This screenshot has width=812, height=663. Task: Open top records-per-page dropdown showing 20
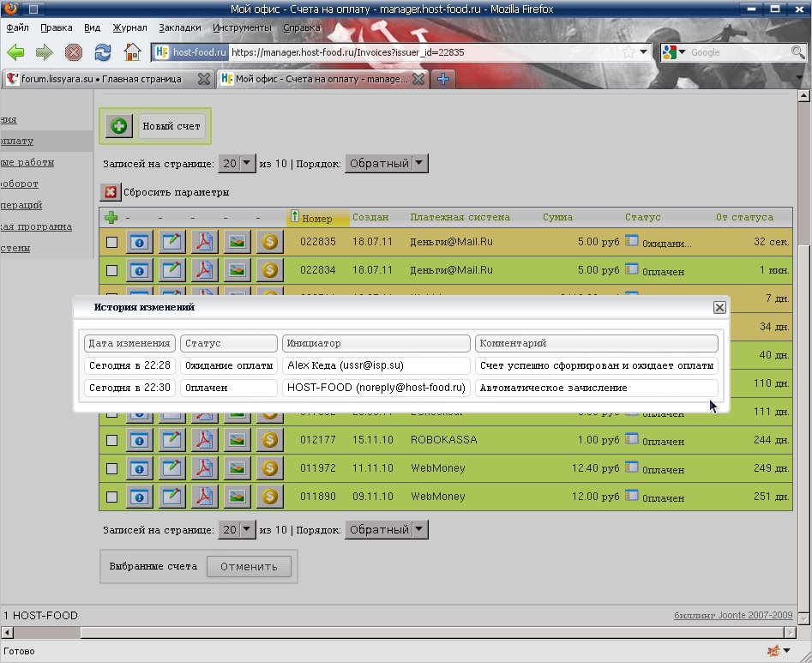pyautogui.click(x=238, y=164)
